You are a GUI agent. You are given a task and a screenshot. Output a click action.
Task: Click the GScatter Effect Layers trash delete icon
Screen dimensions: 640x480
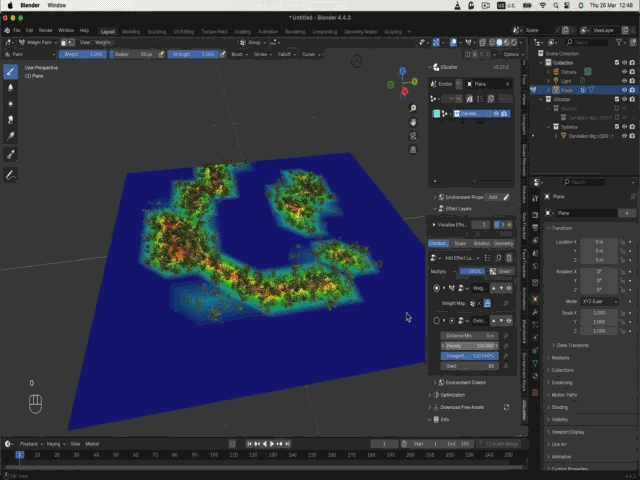click(x=509, y=258)
